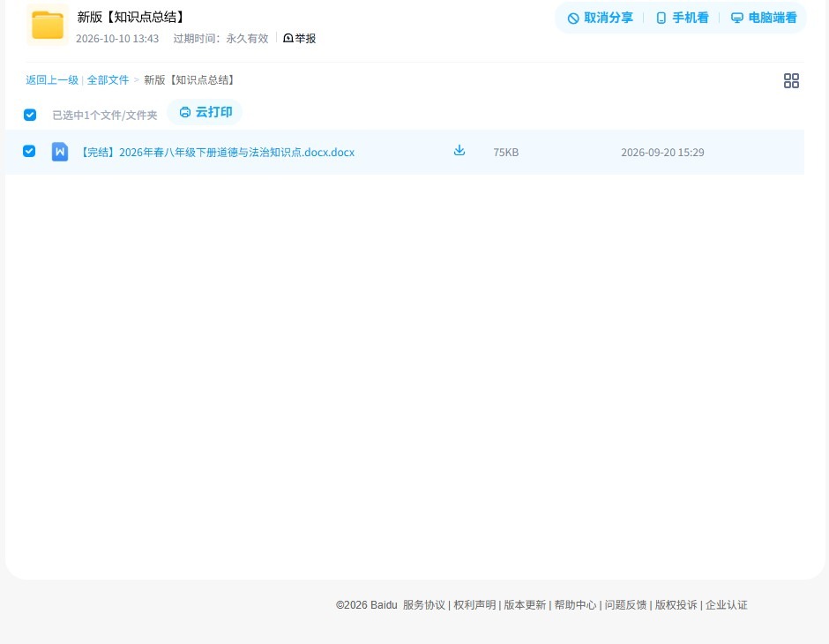Open 版权投诉 footer link

tap(676, 605)
